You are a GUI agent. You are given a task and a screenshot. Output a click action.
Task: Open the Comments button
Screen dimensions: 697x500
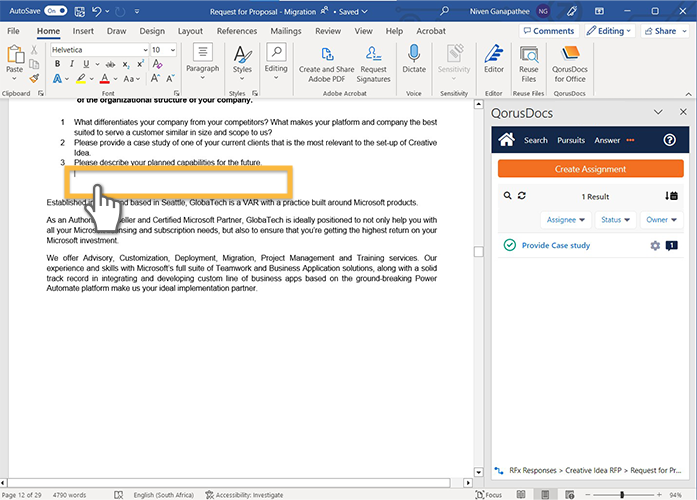click(549, 31)
